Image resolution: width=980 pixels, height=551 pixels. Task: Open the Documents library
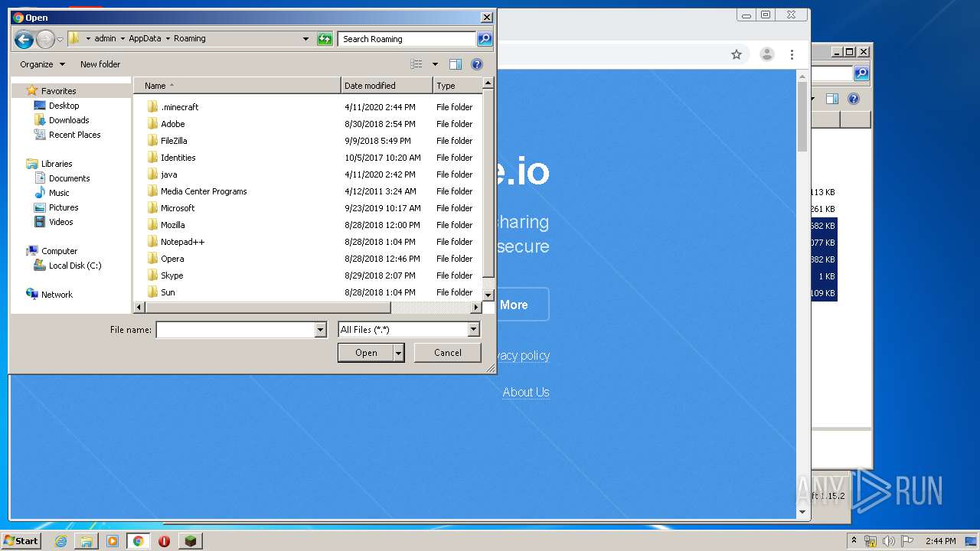point(69,178)
